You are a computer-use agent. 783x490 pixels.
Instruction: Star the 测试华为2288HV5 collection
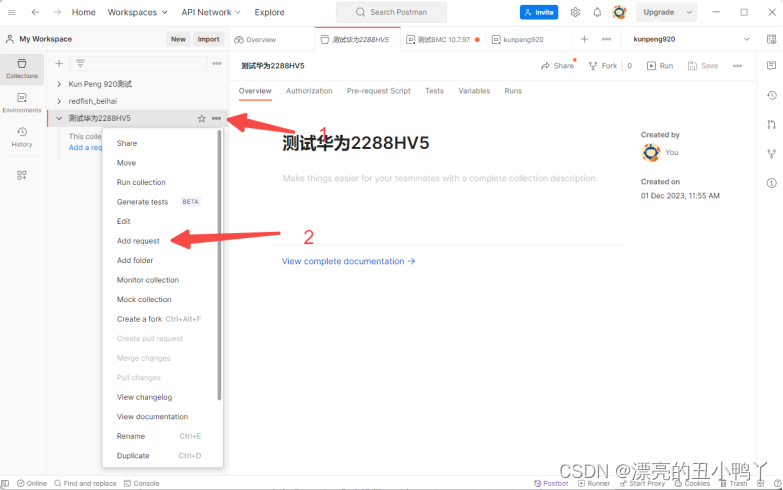(201, 118)
